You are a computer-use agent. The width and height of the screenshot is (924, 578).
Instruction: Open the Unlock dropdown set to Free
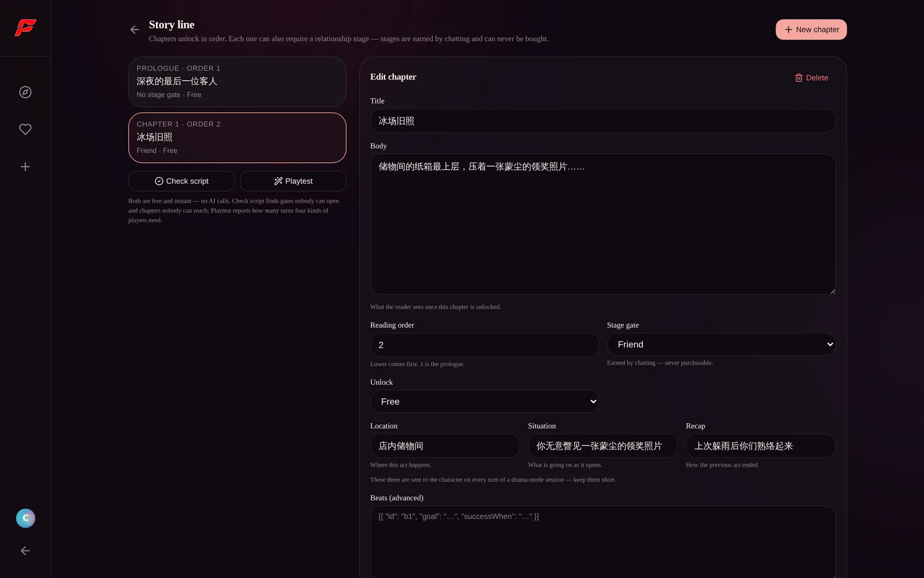point(484,402)
